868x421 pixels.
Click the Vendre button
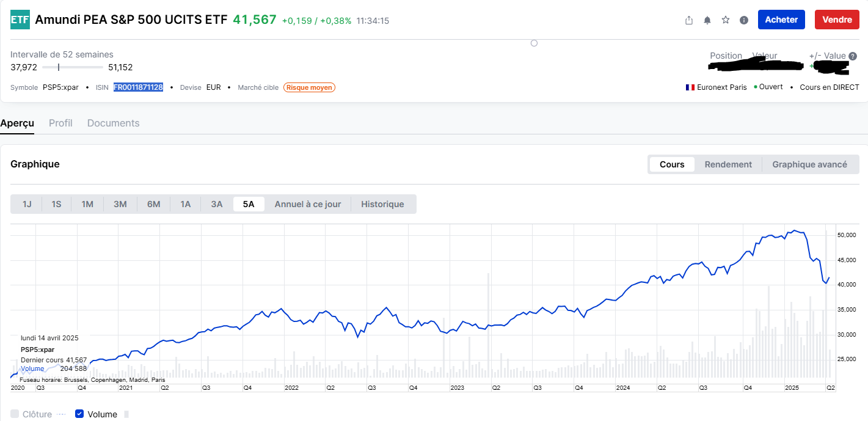(837, 20)
